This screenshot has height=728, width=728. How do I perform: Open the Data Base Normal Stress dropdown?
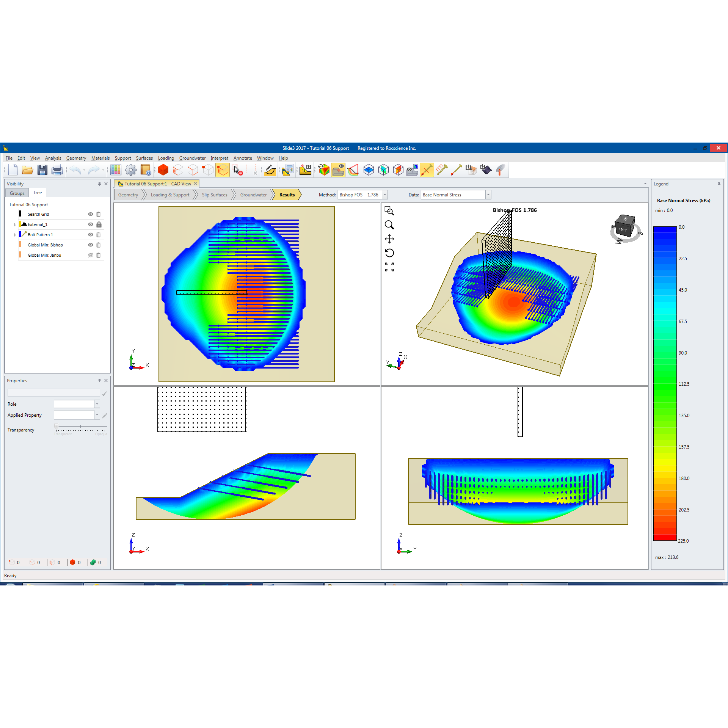(488, 195)
